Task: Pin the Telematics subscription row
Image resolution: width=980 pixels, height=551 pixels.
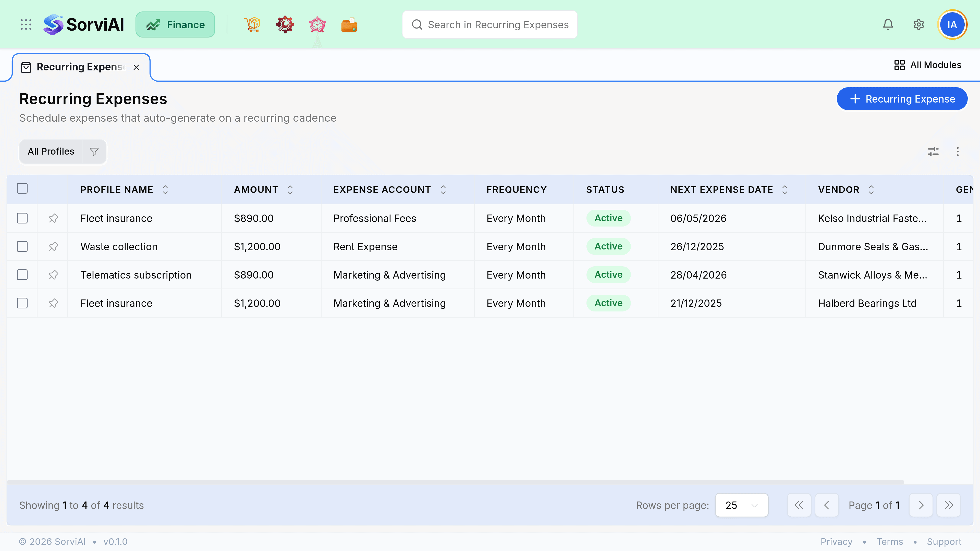Action: (x=53, y=275)
